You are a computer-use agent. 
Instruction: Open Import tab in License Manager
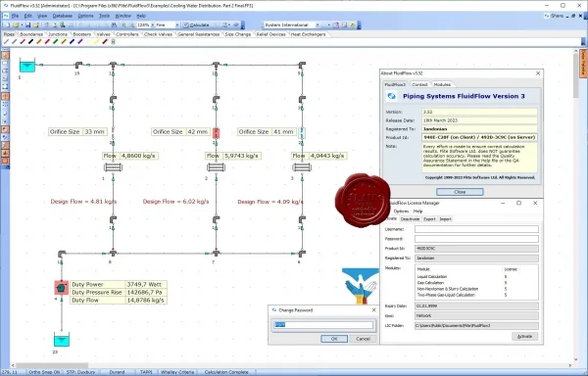click(x=446, y=219)
